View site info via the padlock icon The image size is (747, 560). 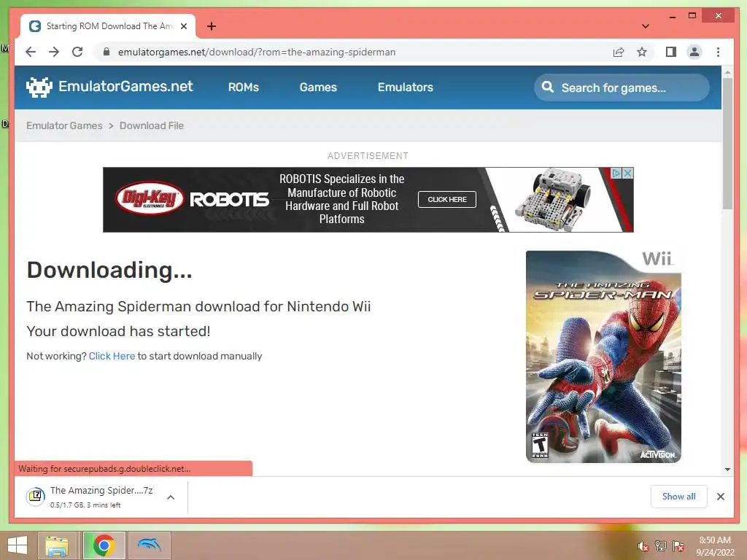[x=107, y=52]
